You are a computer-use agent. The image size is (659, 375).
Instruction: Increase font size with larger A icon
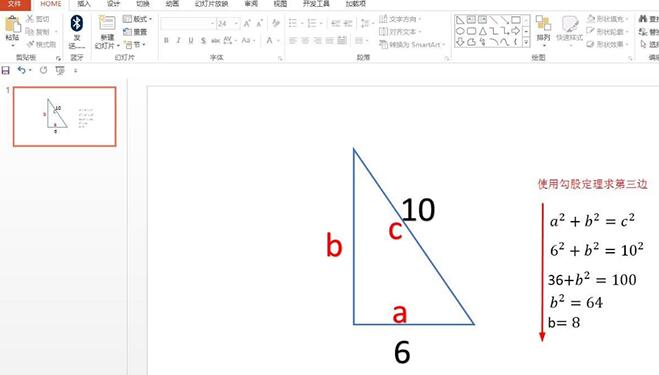[247, 24]
